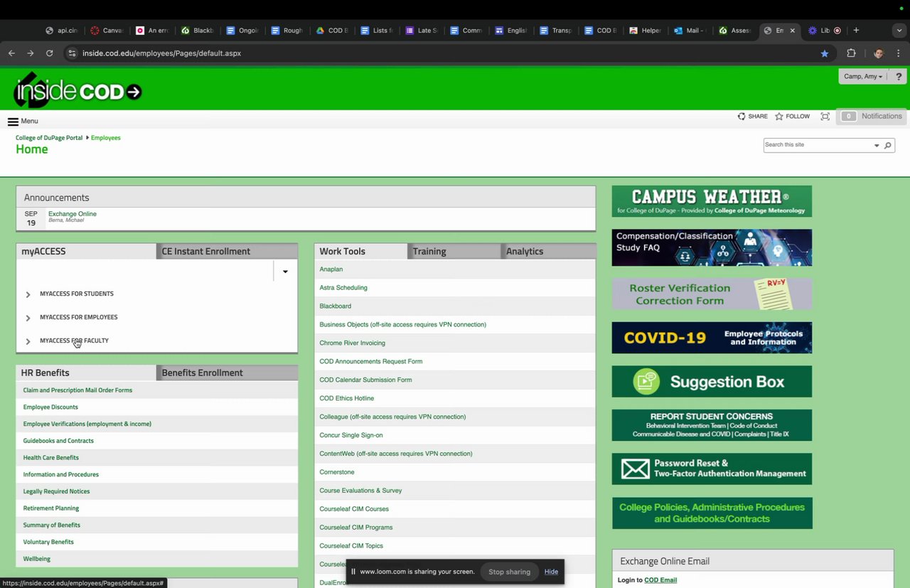Select the HR Benefits tab
The image size is (910, 588).
click(x=86, y=373)
